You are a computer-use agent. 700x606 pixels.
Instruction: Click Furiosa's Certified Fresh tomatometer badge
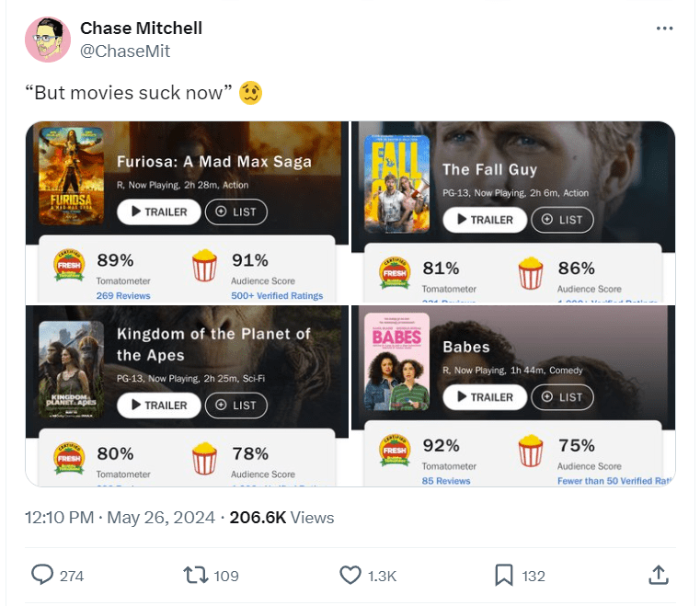(x=70, y=267)
